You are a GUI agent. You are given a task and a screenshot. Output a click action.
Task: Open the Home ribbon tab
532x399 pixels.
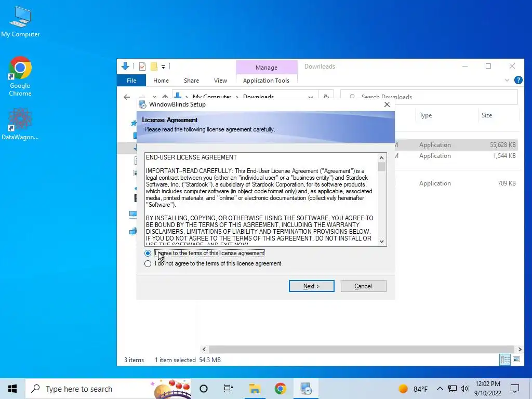(x=161, y=81)
